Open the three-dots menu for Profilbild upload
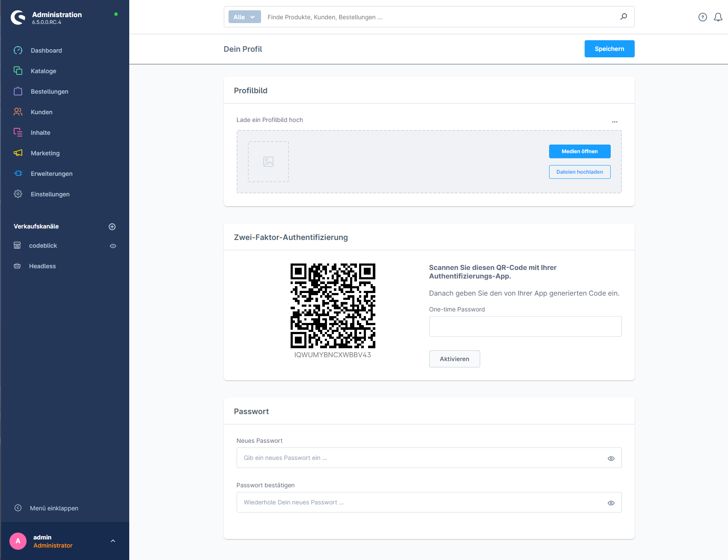728x560 pixels. (x=615, y=122)
